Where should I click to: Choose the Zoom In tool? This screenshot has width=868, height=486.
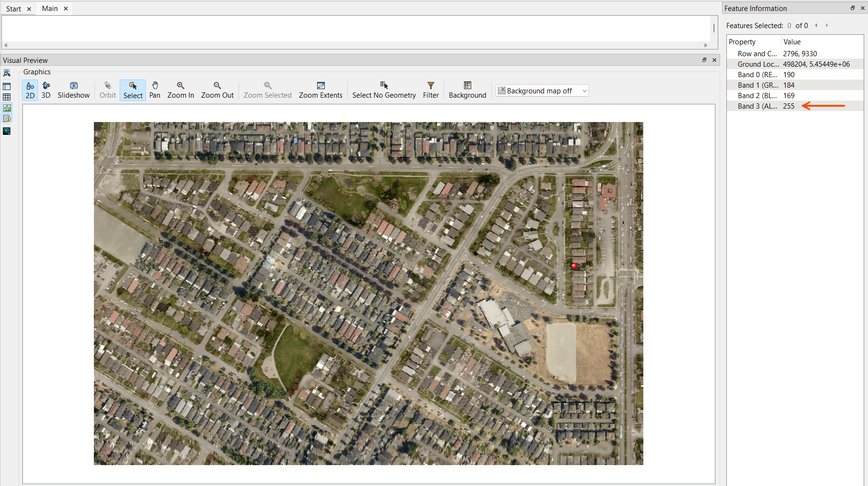click(x=181, y=90)
